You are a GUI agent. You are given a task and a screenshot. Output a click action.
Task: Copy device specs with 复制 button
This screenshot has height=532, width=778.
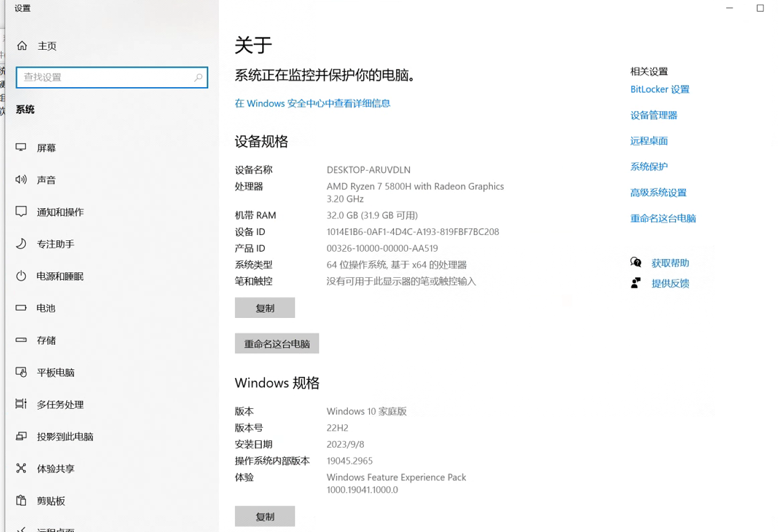[265, 308]
